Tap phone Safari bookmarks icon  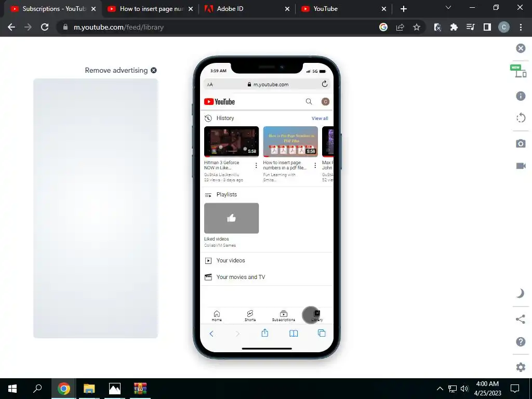point(294,334)
